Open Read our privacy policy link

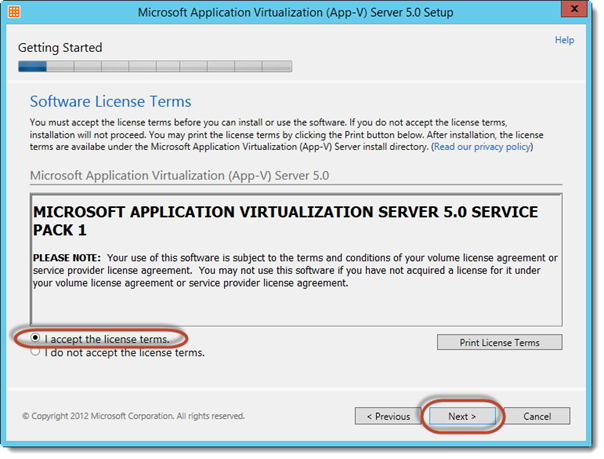[482, 147]
